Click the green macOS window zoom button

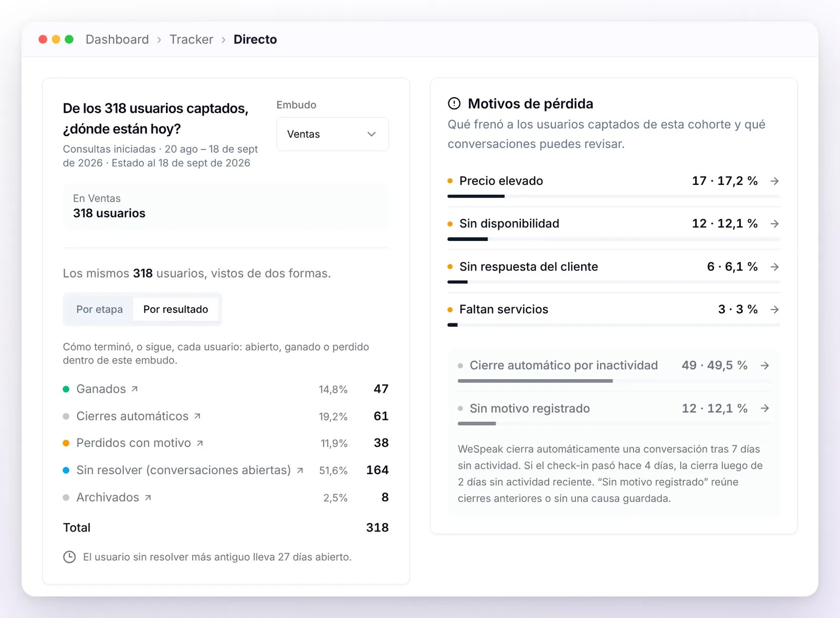pyautogui.click(x=69, y=39)
